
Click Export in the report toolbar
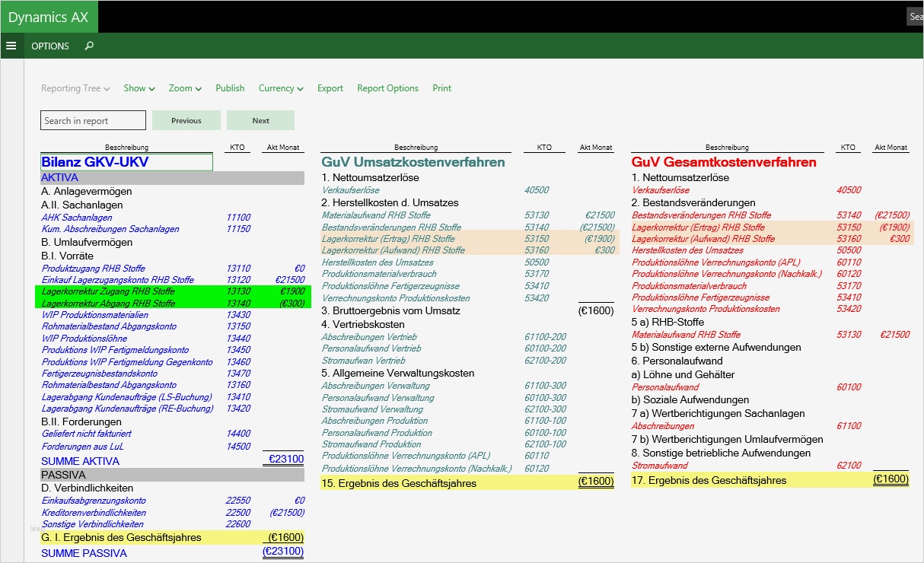pos(330,88)
